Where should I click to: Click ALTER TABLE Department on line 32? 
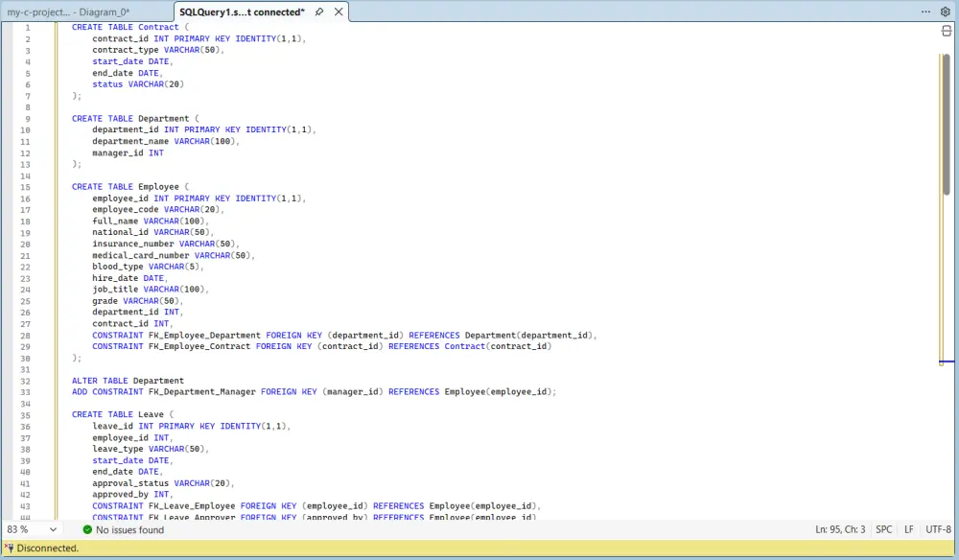coord(128,381)
